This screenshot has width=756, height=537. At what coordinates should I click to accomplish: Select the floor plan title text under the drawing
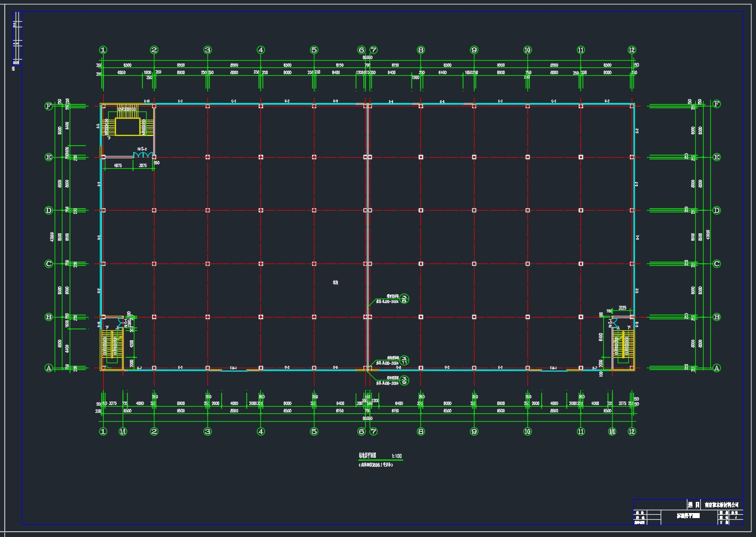(368, 456)
